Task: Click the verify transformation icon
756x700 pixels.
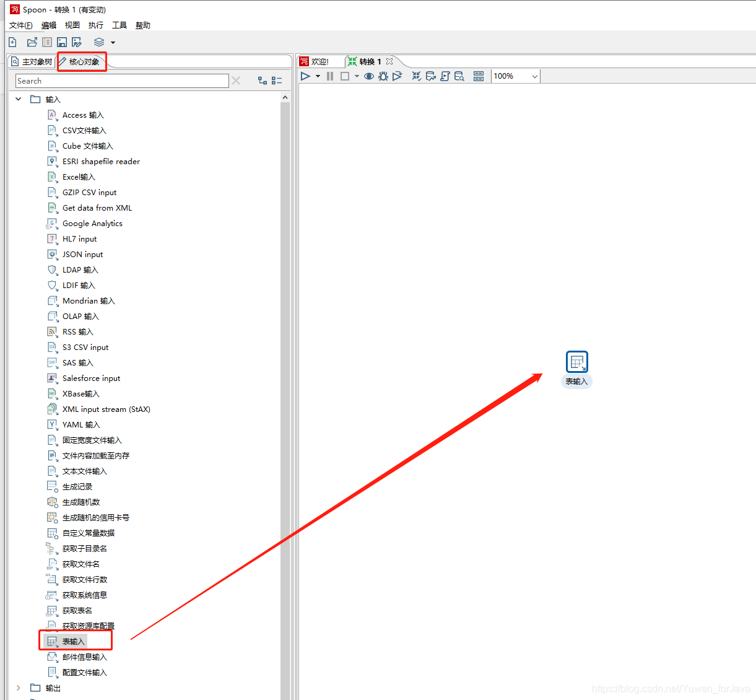Action: click(x=417, y=76)
